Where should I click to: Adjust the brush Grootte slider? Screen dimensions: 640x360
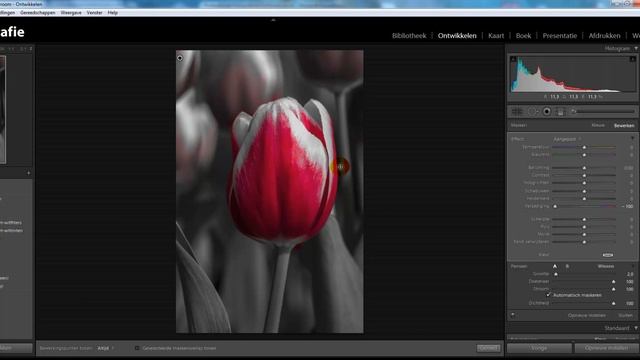click(556, 274)
